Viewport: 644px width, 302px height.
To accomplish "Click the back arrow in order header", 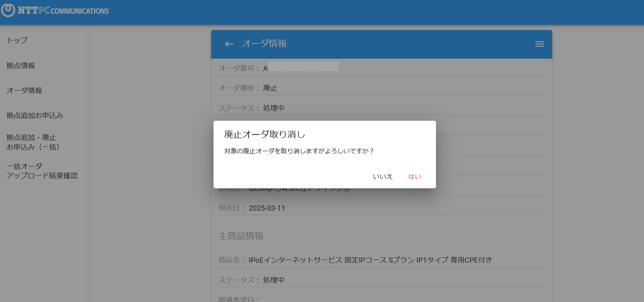I will point(229,44).
